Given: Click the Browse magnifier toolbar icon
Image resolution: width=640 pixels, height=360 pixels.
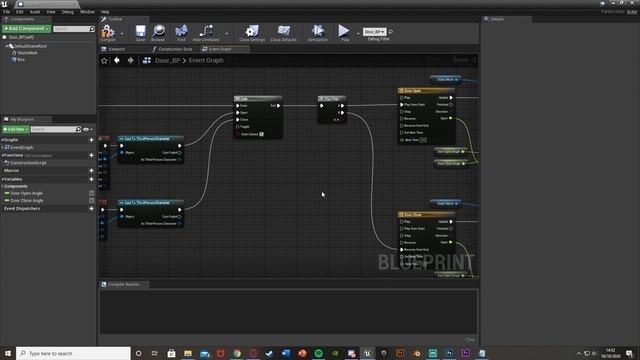Looking at the screenshot, I should pos(158,33).
